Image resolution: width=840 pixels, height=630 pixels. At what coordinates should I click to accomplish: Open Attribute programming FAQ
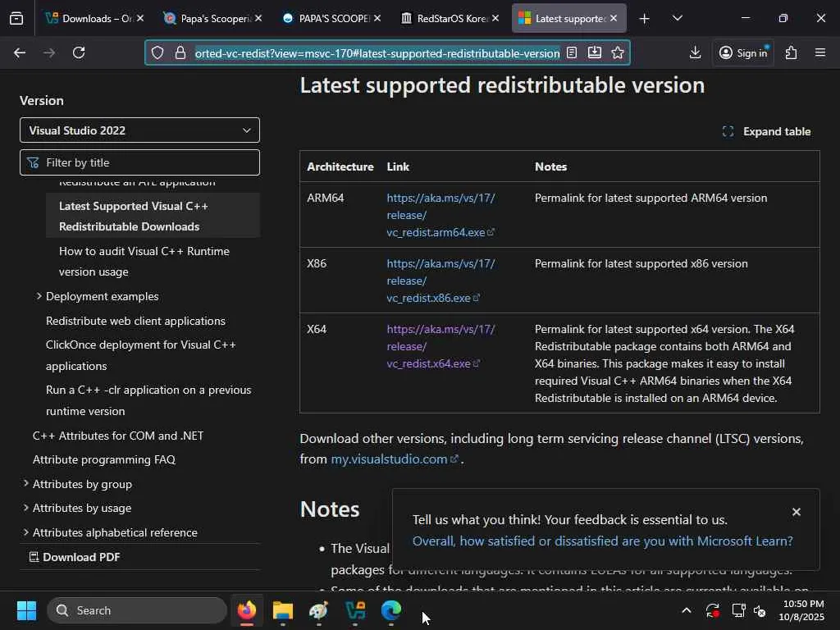tap(104, 459)
